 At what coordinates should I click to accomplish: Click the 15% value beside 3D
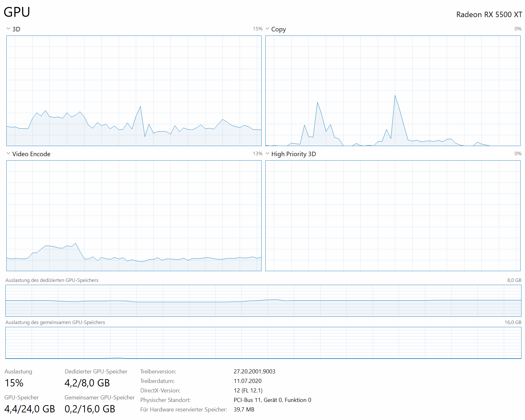(x=258, y=29)
